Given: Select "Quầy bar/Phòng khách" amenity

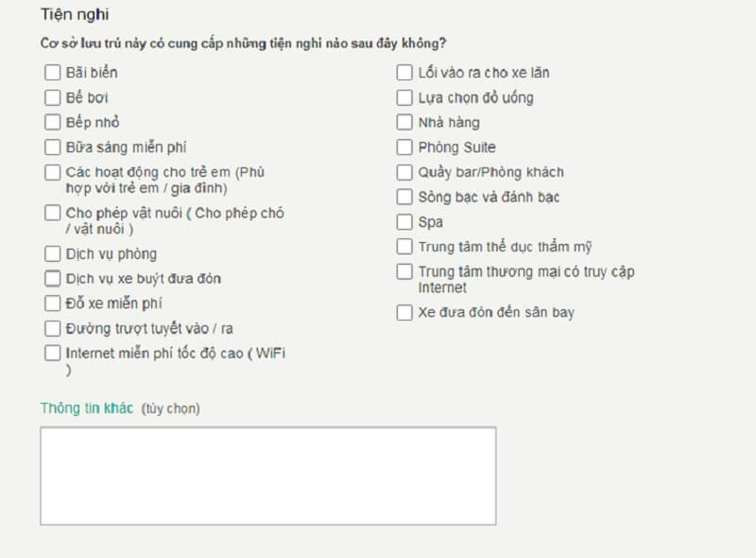Looking at the screenshot, I should [x=404, y=172].
